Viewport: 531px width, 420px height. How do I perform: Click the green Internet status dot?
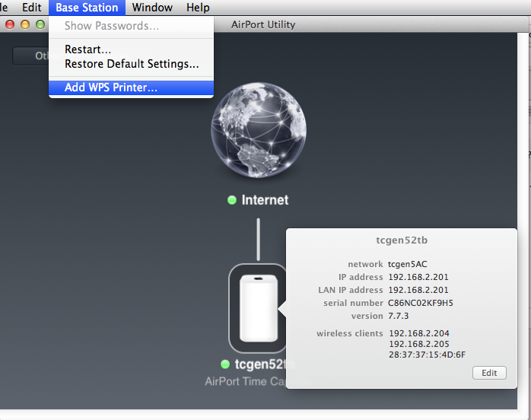point(232,200)
